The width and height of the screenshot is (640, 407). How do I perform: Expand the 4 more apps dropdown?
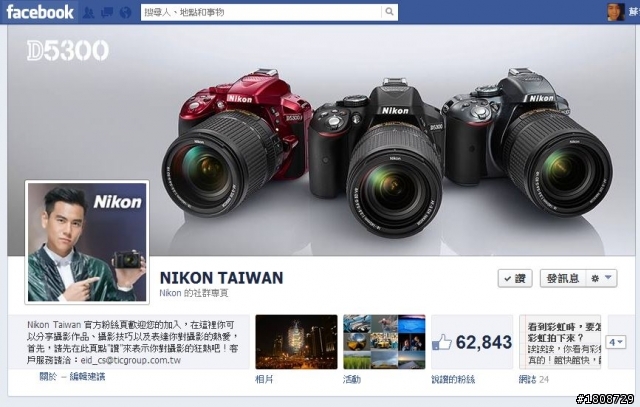point(616,342)
